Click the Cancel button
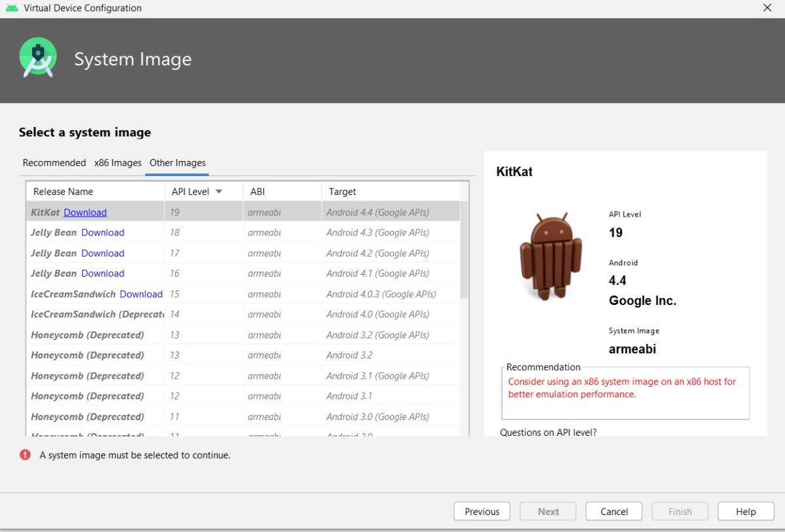 coord(614,512)
